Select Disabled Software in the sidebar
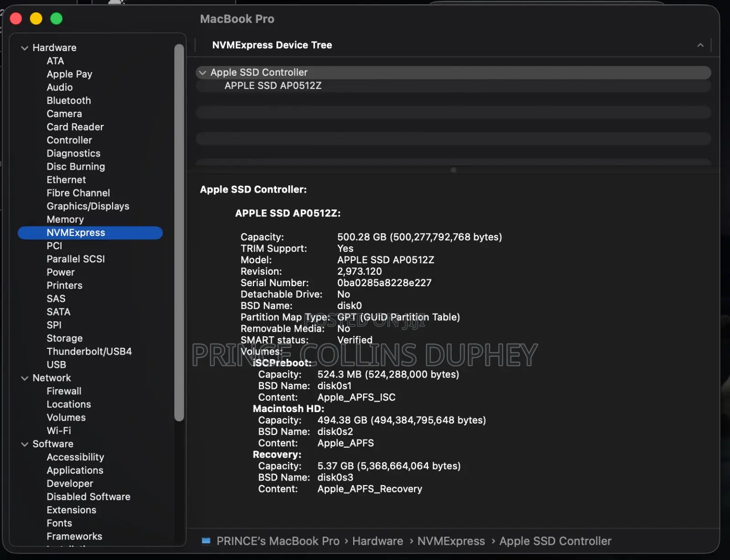 pos(88,497)
